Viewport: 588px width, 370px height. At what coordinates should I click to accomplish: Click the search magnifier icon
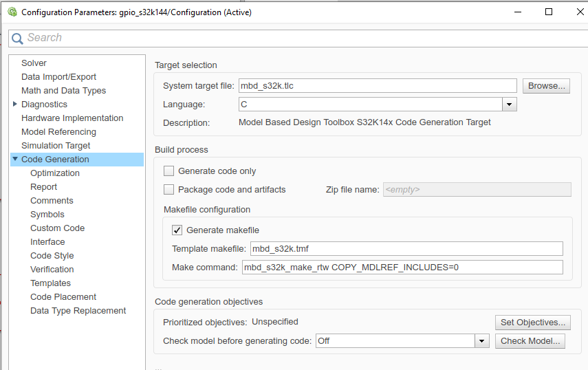[17, 39]
